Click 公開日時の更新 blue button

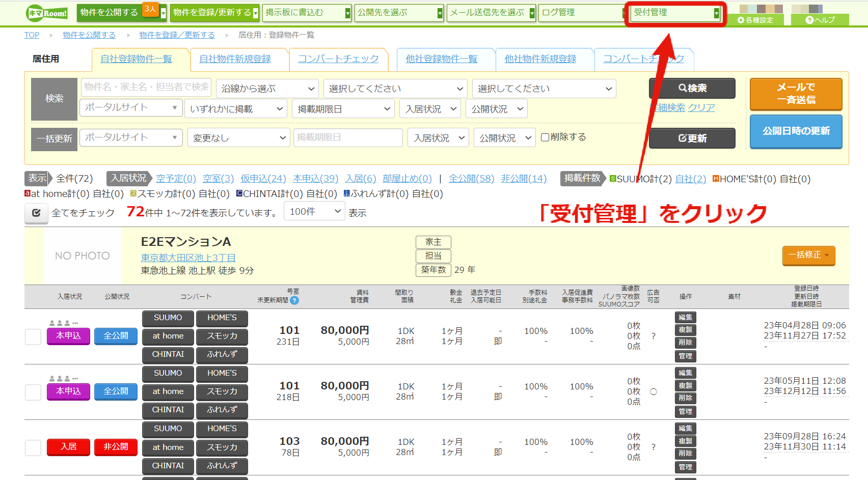(796, 131)
